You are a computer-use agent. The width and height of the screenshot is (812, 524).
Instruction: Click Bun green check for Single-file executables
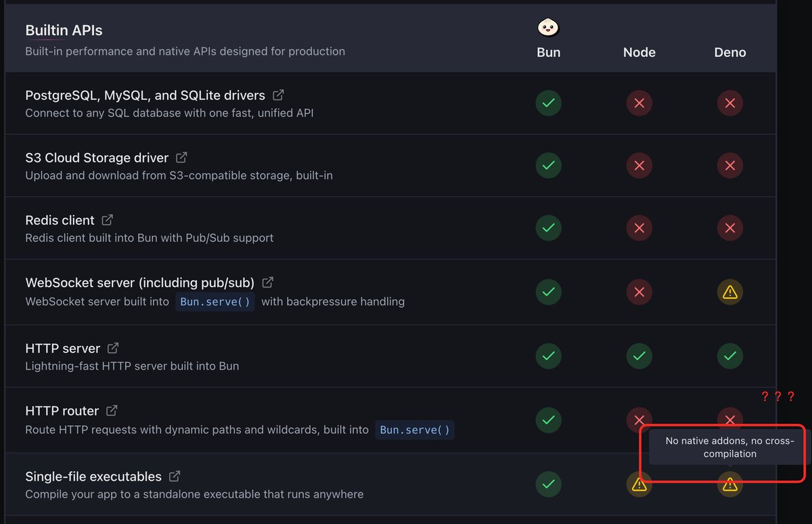click(548, 484)
